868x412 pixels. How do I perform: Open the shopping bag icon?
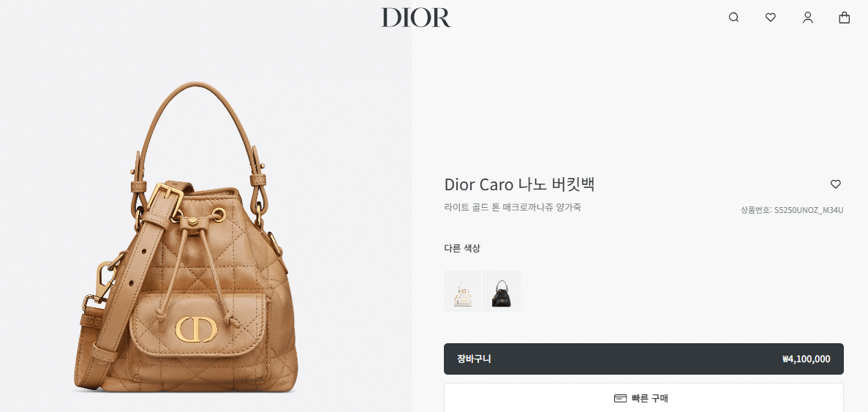point(844,17)
